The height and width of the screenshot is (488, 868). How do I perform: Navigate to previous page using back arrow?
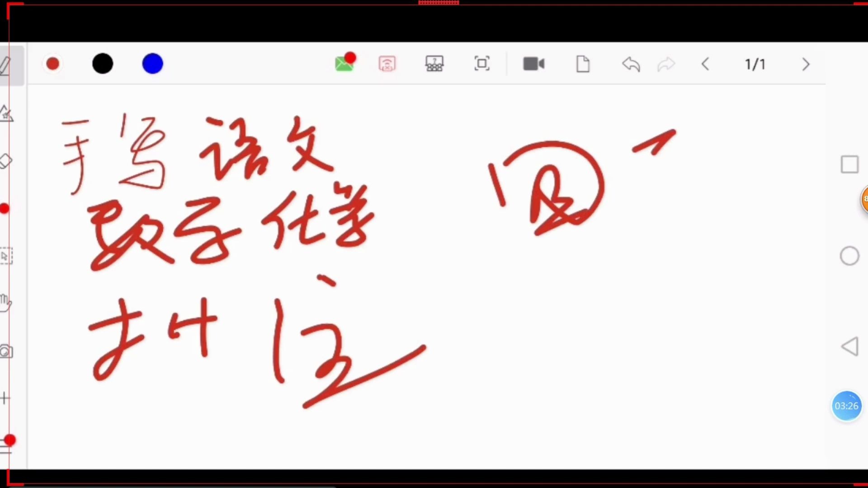(x=706, y=64)
